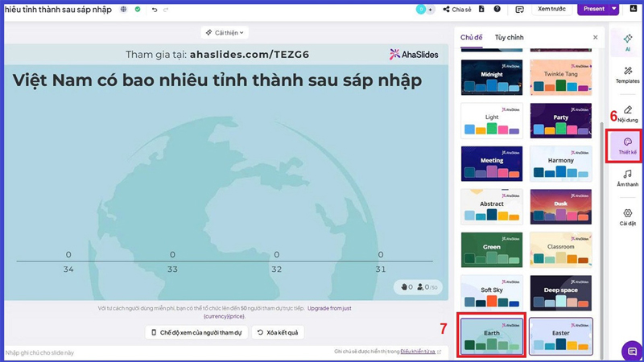
Task: Click the participant count icon 0/50
Action: coord(420,287)
